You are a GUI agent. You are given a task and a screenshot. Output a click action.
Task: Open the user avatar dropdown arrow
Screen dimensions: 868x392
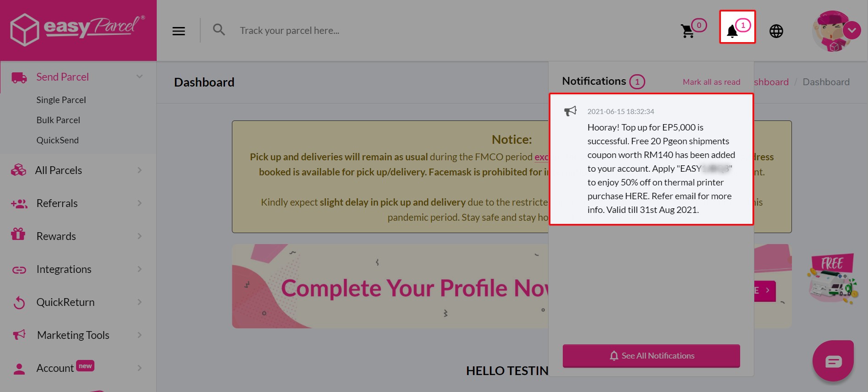[852, 31]
